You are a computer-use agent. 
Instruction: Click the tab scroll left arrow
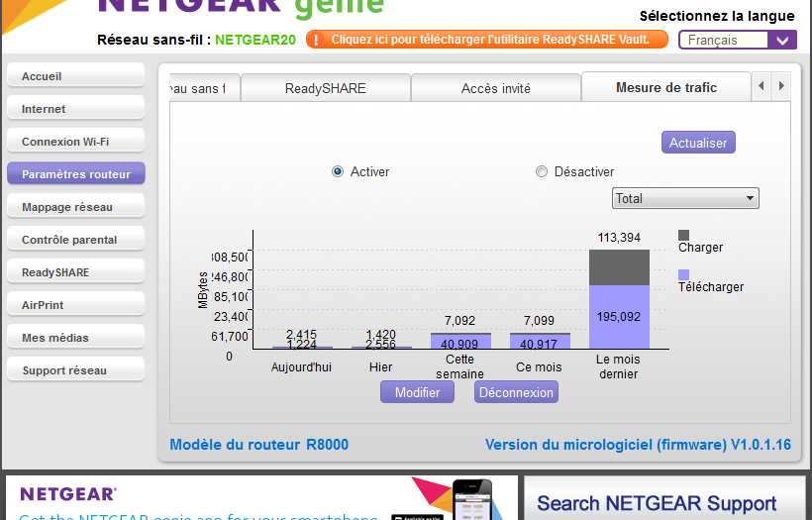pos(761,87)
